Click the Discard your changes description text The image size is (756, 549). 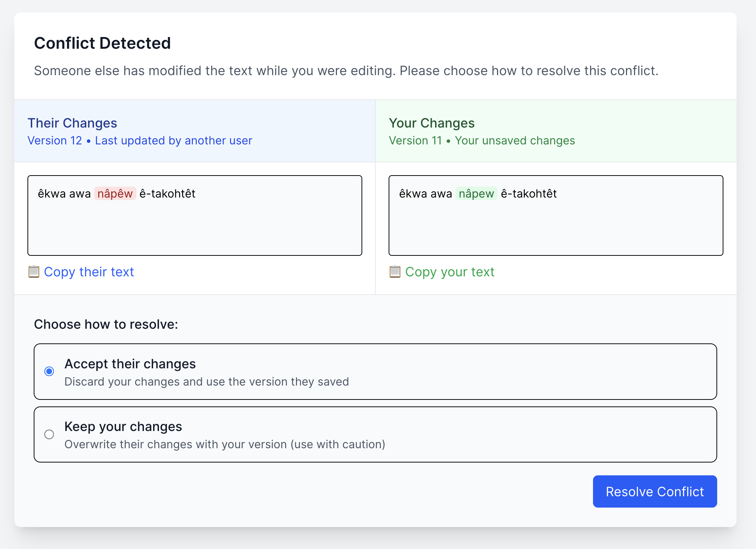click(x=207, y=382)
